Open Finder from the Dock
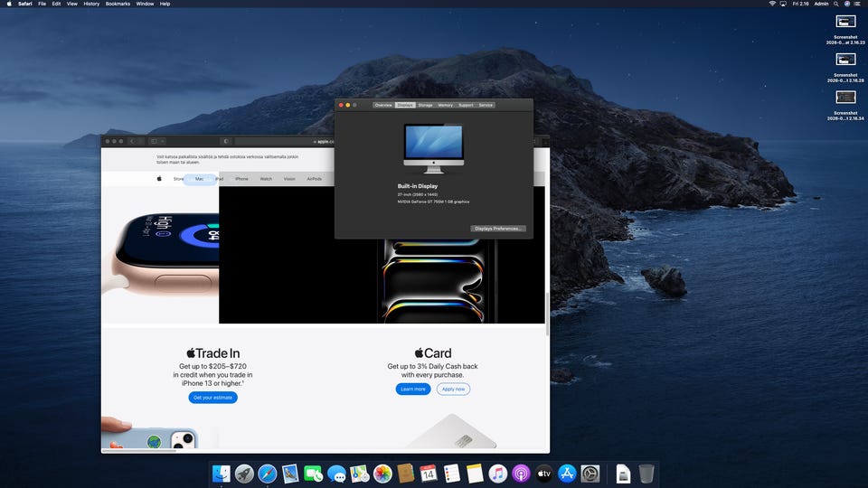This screenshot has width=868, height=488. click(x=222, y=474)
